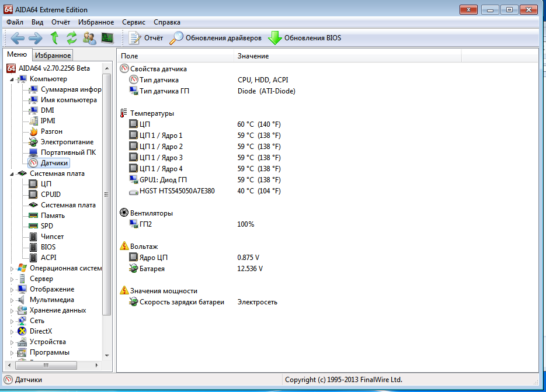The width and height of the screenshot is (546, 392).
Task: Click the horizontal scrollbar right arrow
Action: coord(96,365)
